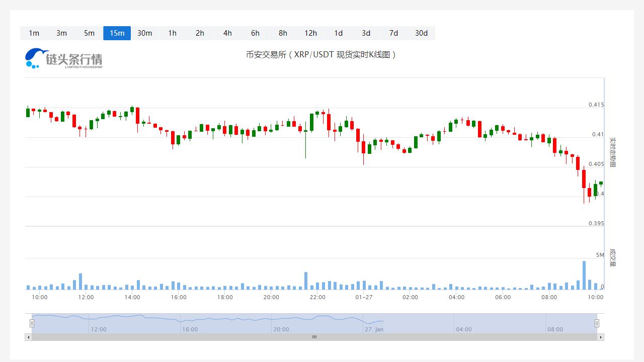Open the 3d interval chart
Image resolution: width=644 pixels, height=362 pixels.
click(366, 33)
